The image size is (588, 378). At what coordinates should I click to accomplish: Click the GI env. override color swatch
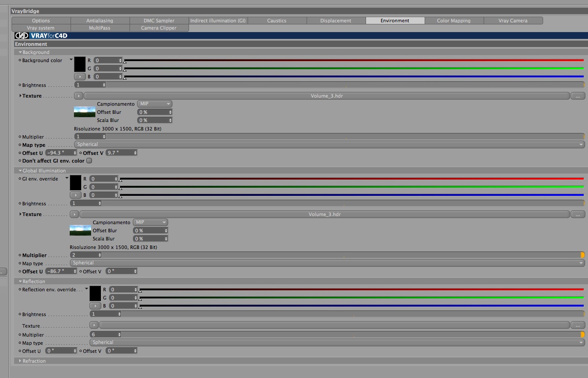tap(76, 183)
